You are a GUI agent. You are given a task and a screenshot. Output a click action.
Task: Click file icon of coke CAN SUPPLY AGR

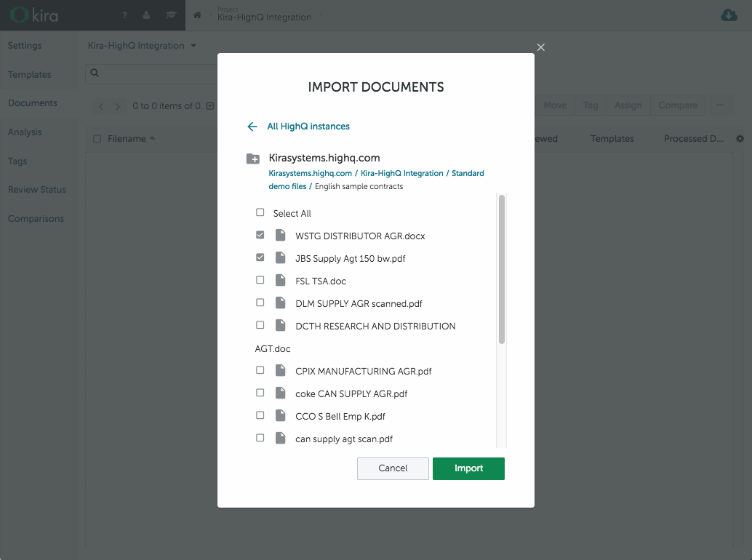(281, 393)
